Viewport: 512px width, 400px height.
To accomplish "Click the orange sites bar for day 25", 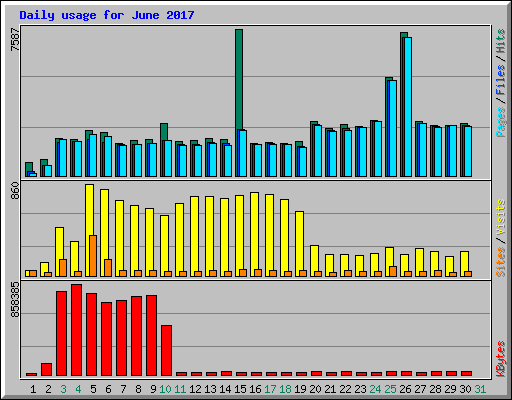I will (393, 272).
